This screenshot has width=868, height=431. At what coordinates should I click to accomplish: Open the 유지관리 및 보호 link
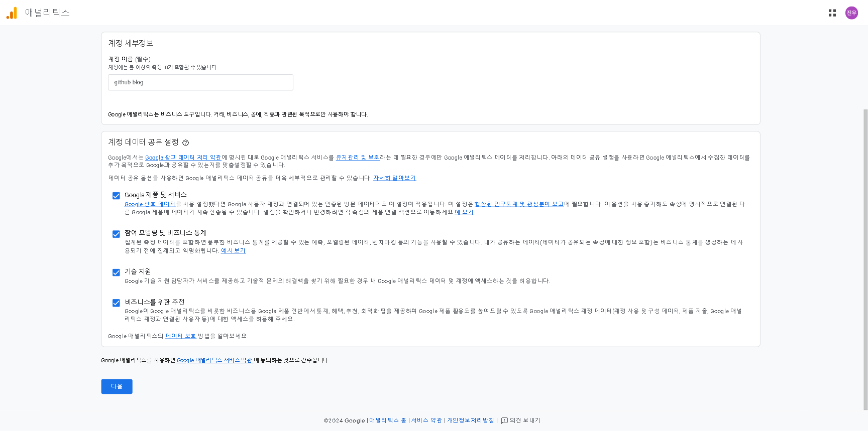click(x=358, y=158)
